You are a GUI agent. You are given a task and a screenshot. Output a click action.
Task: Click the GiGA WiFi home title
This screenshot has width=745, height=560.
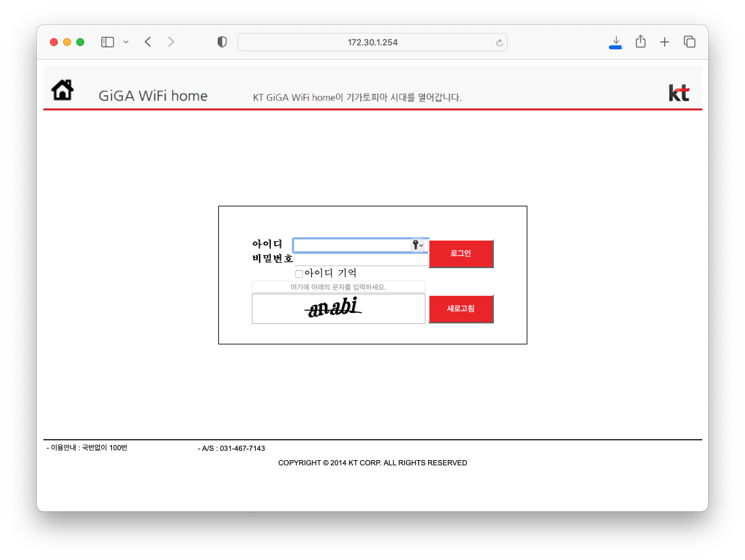(153, 95)
